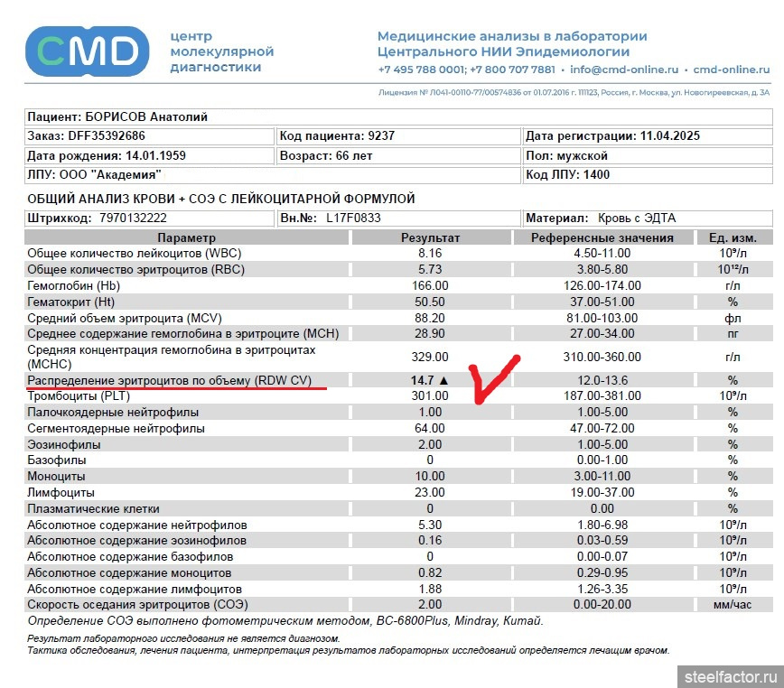The height and width of the screenshot is (688, 784).
Task: Click the "Сегментоядерные нейтрофилы" result "64.00"
Action: [x=430, y=429]
